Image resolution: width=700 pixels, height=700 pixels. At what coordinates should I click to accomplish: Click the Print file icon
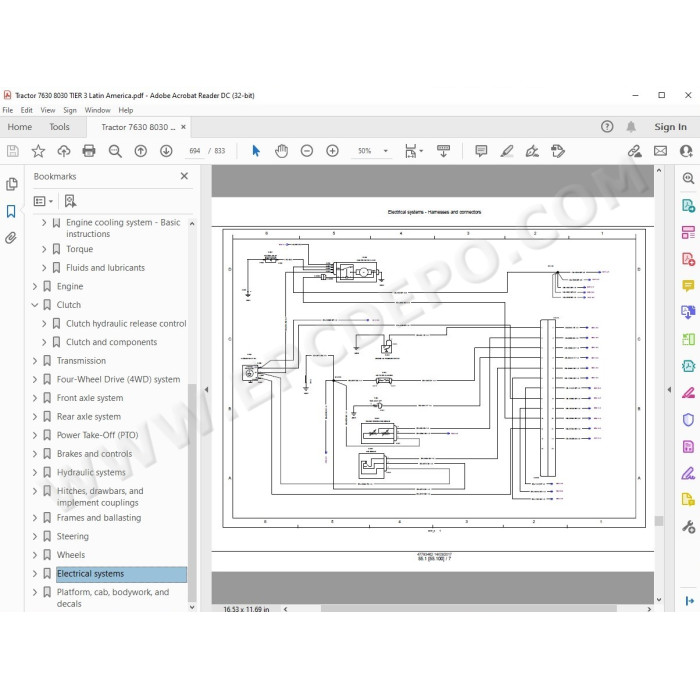click(89, 151)
